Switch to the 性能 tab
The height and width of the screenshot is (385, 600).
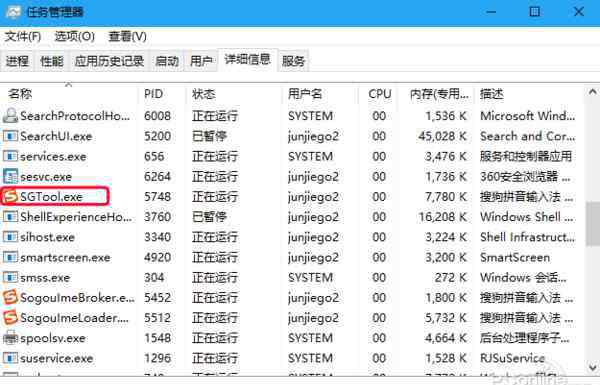52,61
